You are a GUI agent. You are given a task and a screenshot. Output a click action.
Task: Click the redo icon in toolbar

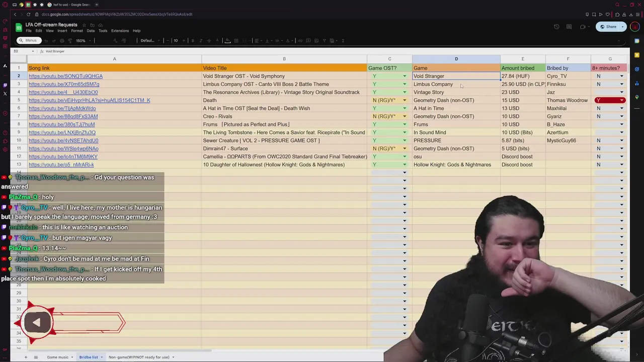[54, 40]
